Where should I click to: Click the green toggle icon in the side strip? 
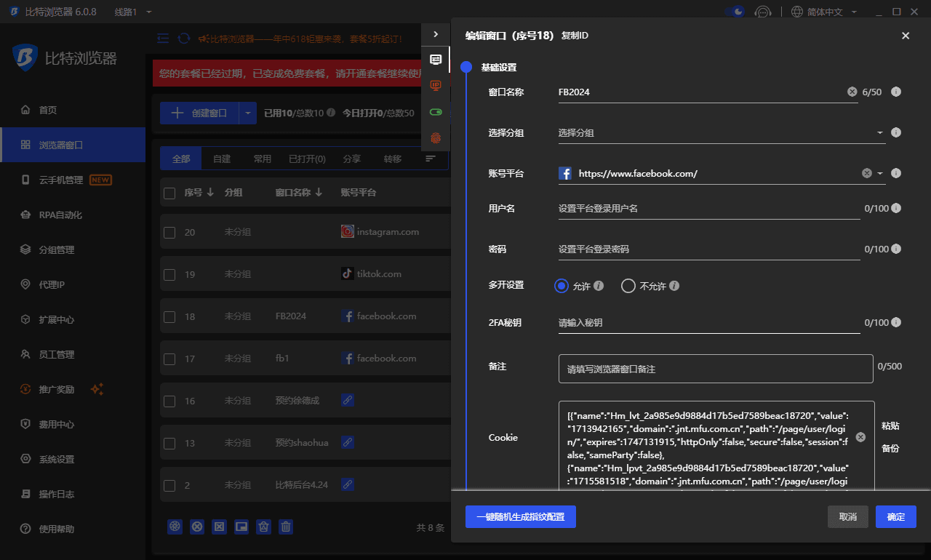click(x=436, y=112)
